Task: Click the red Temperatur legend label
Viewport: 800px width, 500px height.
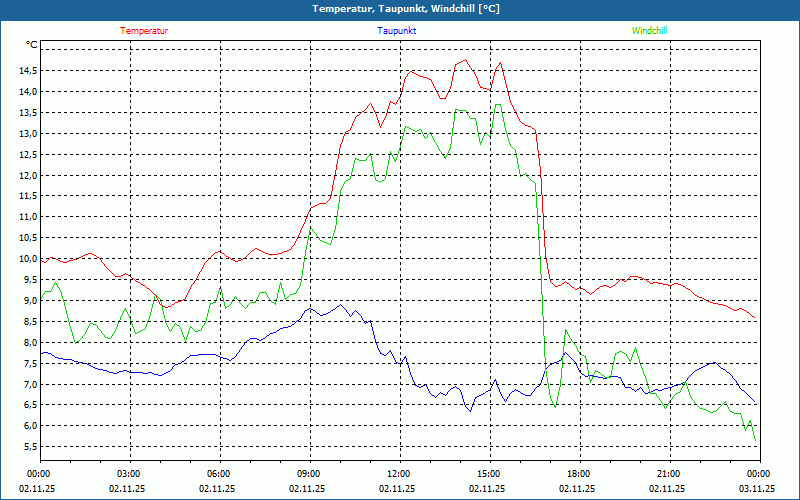Action: coord(144,31)
